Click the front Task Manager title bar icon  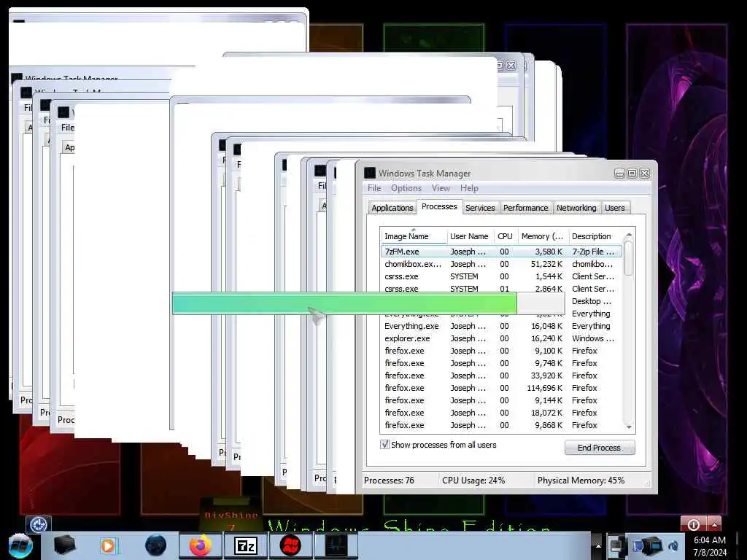click(x=370, y=173)
